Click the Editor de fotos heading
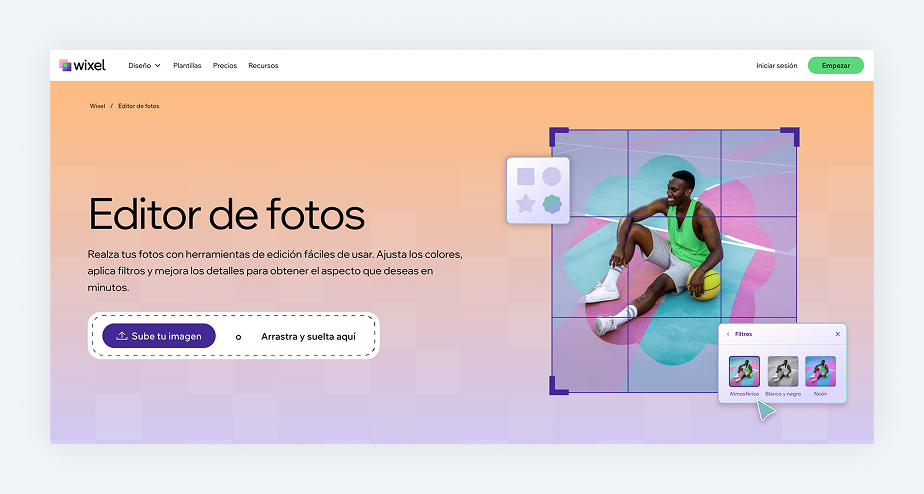 pos(226,213)
